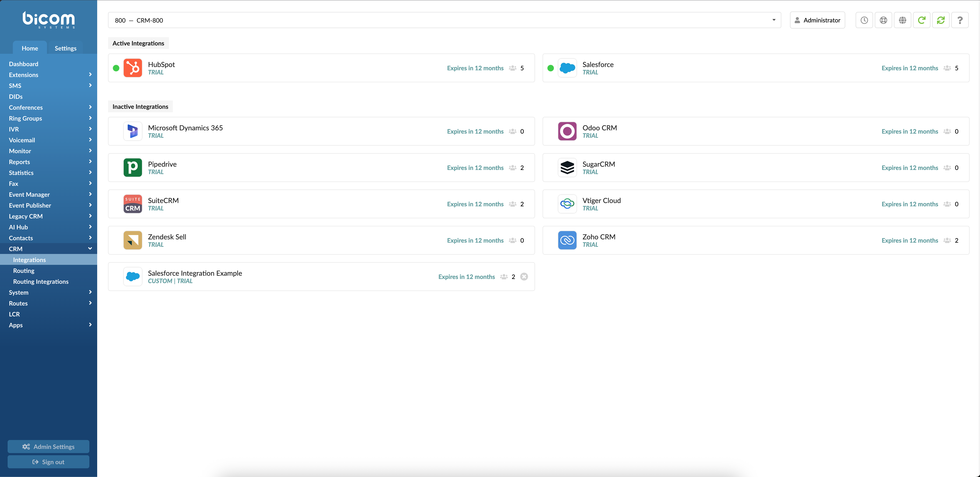The height and width of the screenshot is (477, 980).
Task: Expand the Apps sidebar menu
Action: [49, 325]
